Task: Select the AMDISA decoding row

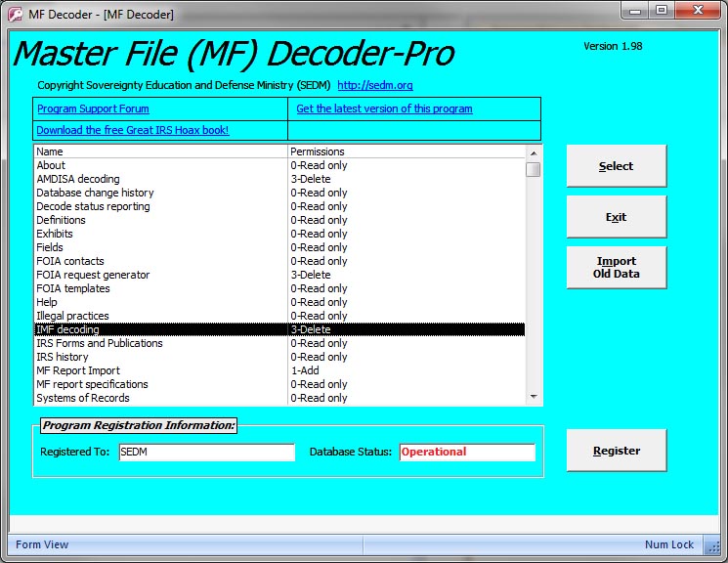Action: tap(280, 179)
